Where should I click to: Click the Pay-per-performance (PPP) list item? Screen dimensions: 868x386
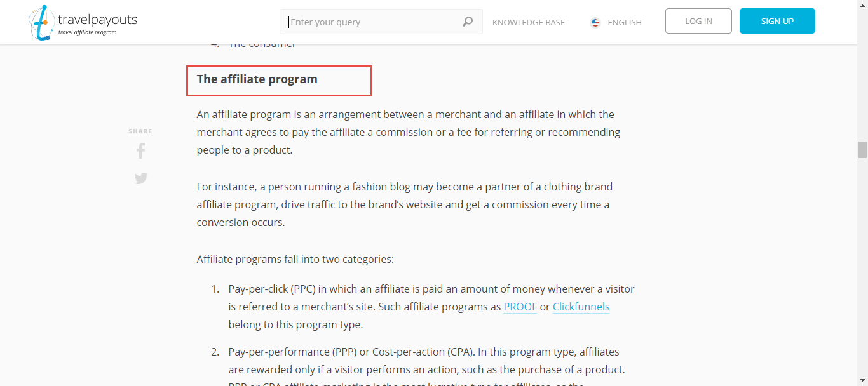(x=427, y=361)
